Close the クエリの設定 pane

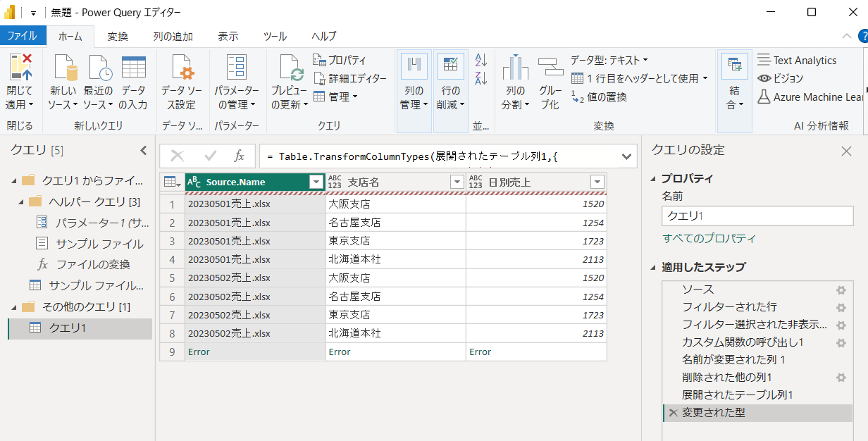(846, 151)
